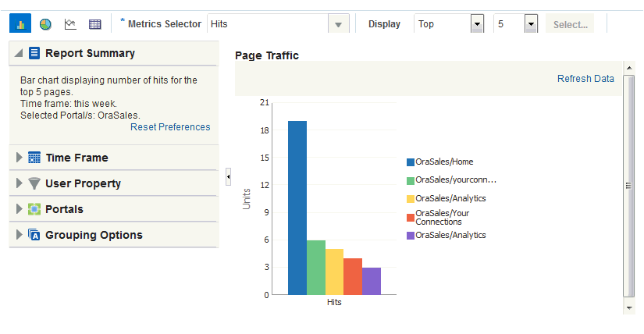Switch to bar chart view
This screenshot has width=644, height=334.
coord(20,24)
